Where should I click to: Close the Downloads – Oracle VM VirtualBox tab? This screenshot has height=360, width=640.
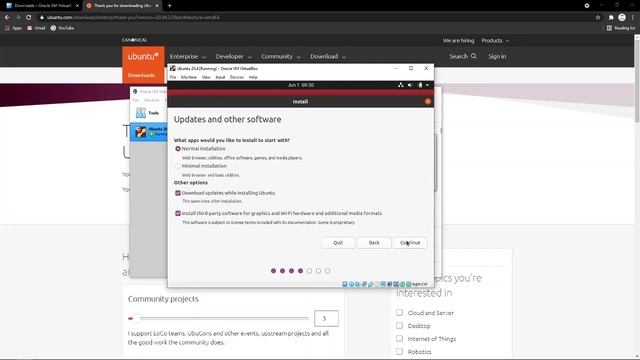[x=77, y=6]
